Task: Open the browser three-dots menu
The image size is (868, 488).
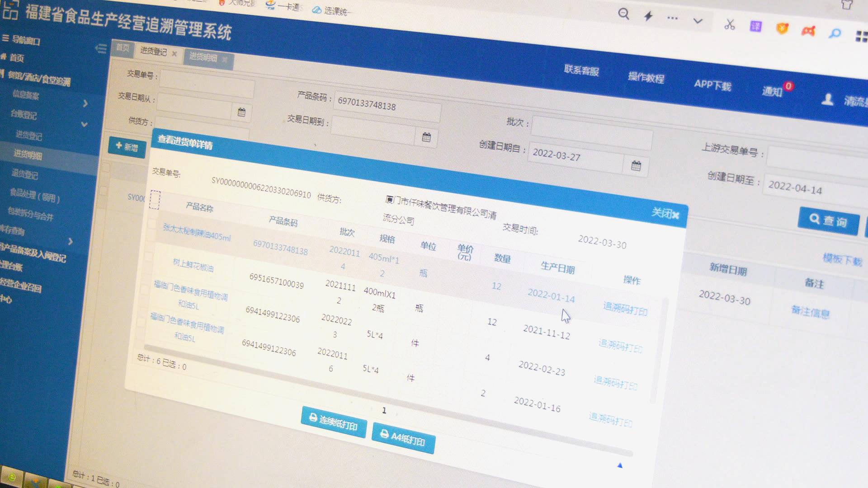Action: click(x=672, y=18)
